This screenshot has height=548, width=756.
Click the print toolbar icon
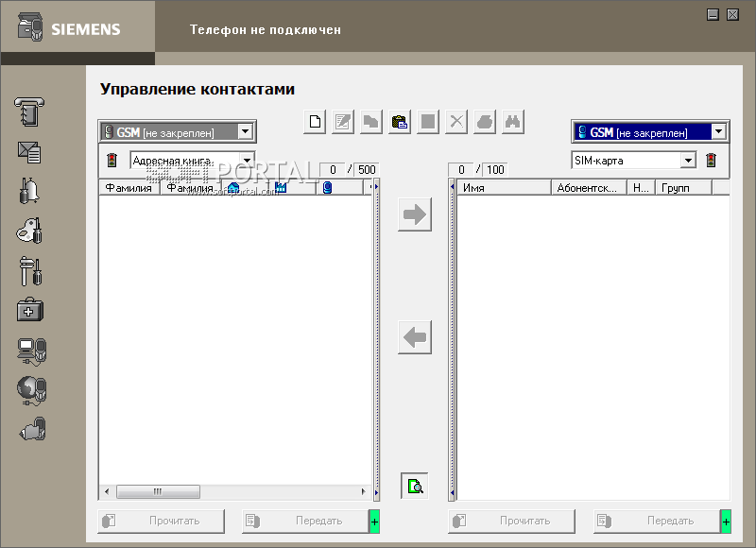point(485,122)
